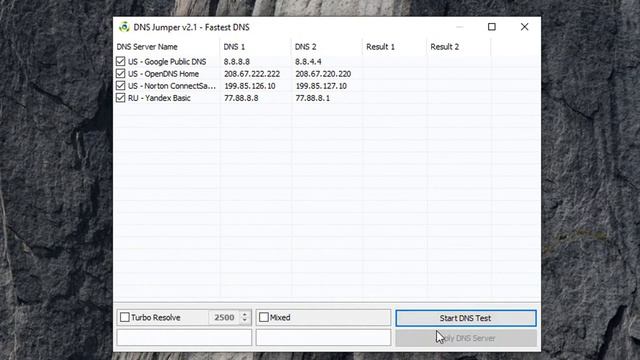Click the 208.67.222.222 cell
Screen dimensions: 640x360
tap(252, 74)
